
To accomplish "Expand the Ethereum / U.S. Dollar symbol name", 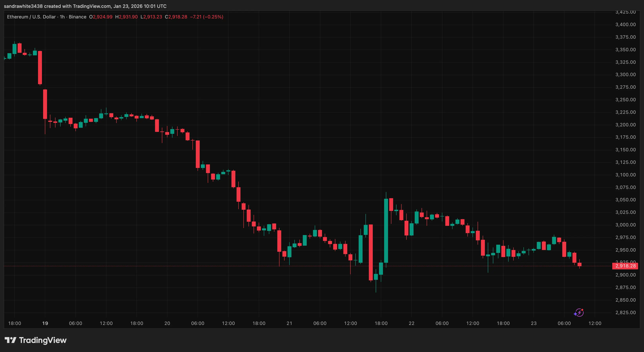I will (x=31, y=17).
